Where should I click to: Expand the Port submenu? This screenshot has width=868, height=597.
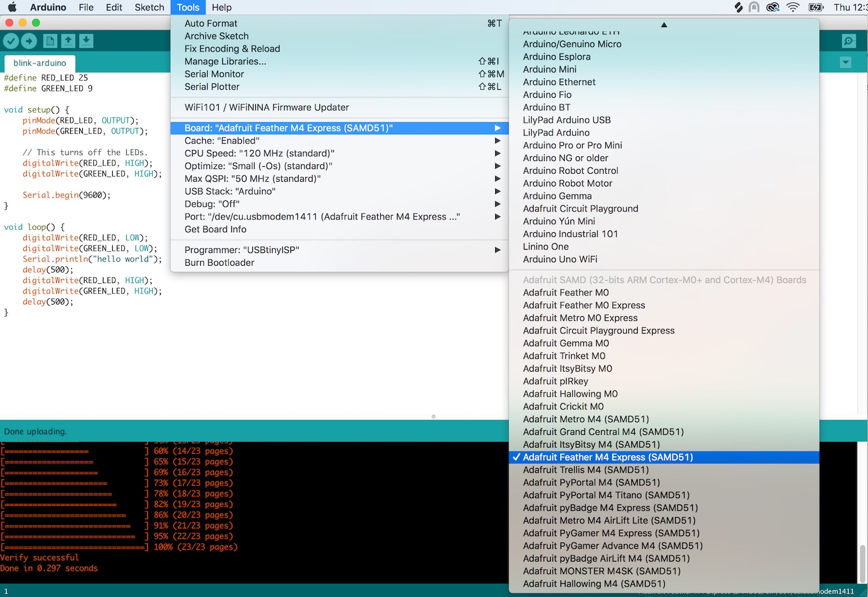tap(340, 217)
